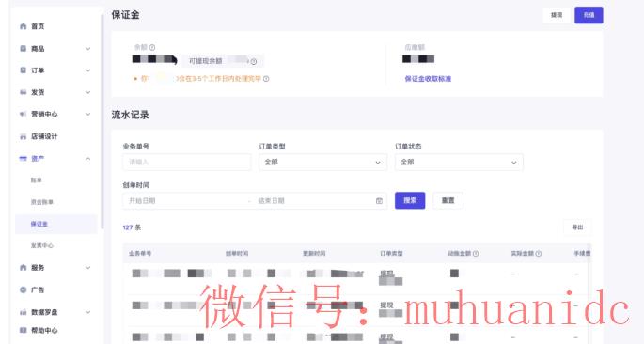Image resolution: width=644 pixels, height=344 pixels.
Task: Click the blue 搜索 button
Action: (x=410, y=200)
